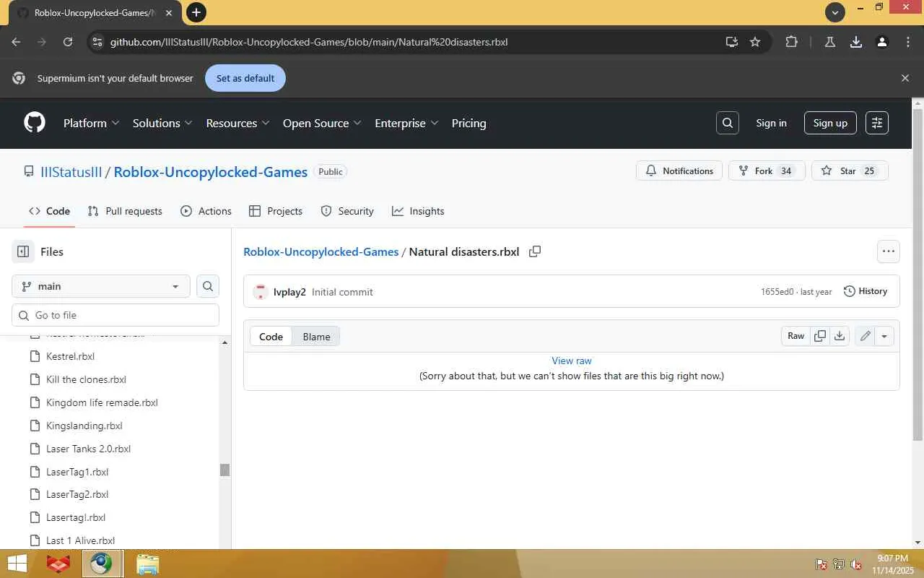Open the browser three-dot menu
This screenshot has height=578, width=924.
[908, 42]
